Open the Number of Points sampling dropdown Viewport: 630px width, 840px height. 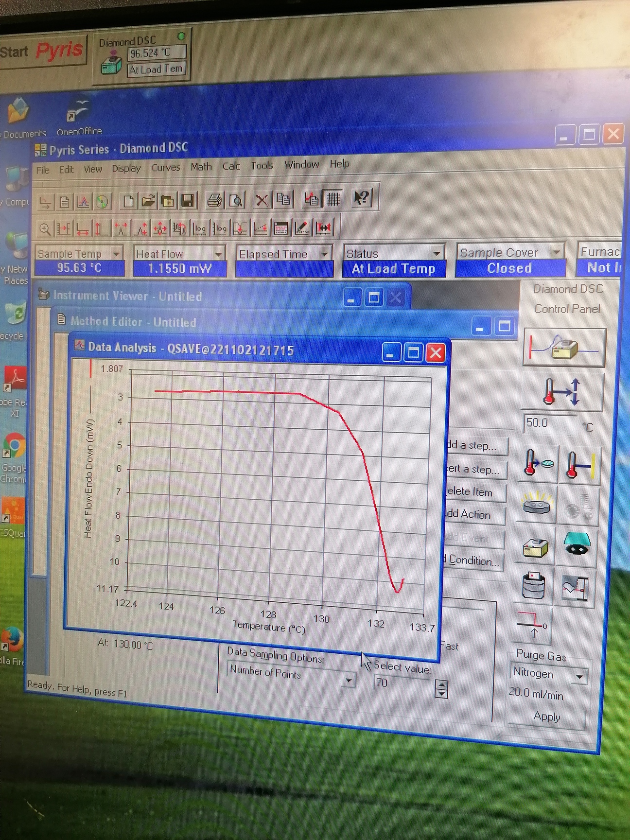(349, 680)
